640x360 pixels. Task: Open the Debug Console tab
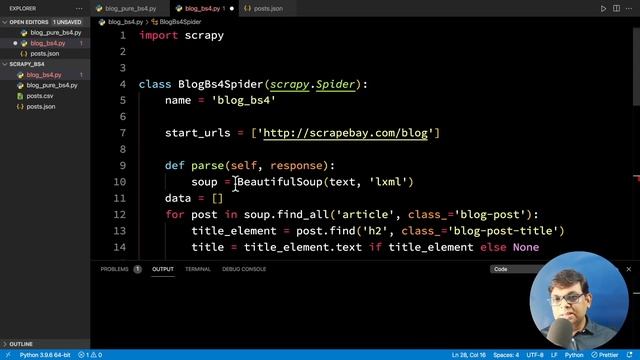[244, 269]
